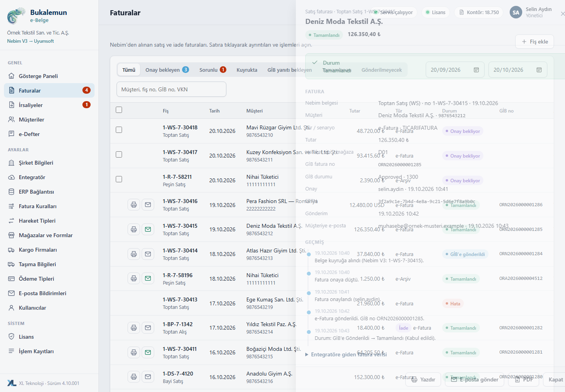This screenshot has height=392, width=565.
Task: Click print icon for invoice 1-BP-7-1342
Action: click(134, 328)
